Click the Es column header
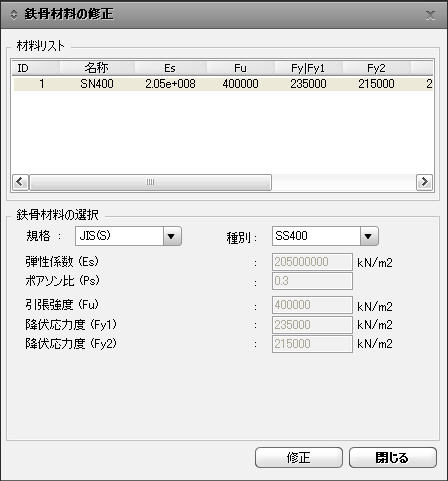This screenshot has height=481, width=448. 170,68
